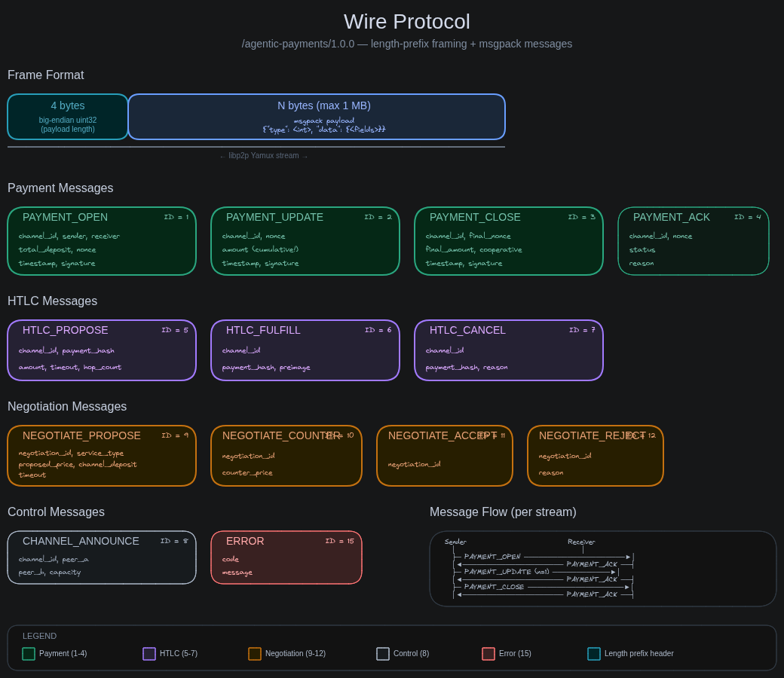784x678 pixels.
Task: Click the red Error legend swatch
Action: coord(488,654)
